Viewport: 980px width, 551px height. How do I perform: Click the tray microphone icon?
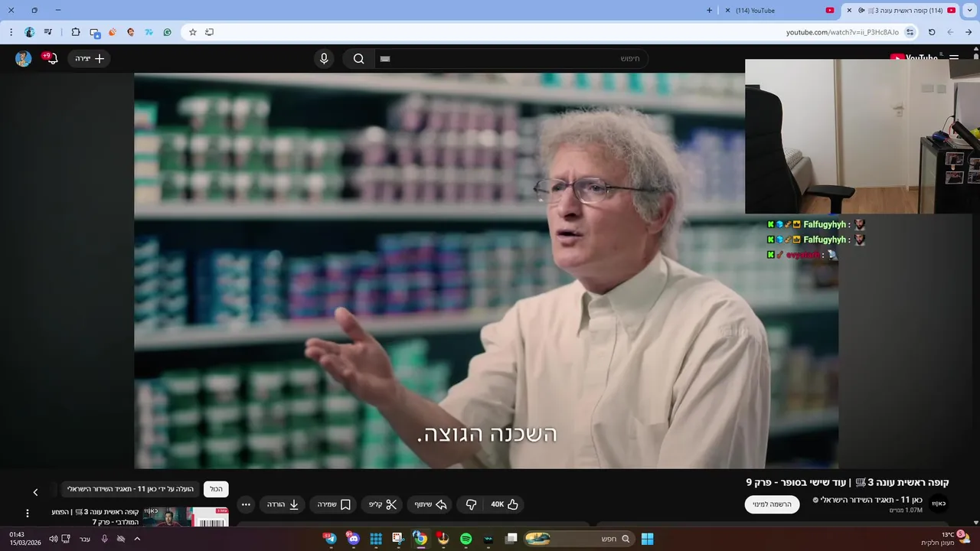point(104,539)
